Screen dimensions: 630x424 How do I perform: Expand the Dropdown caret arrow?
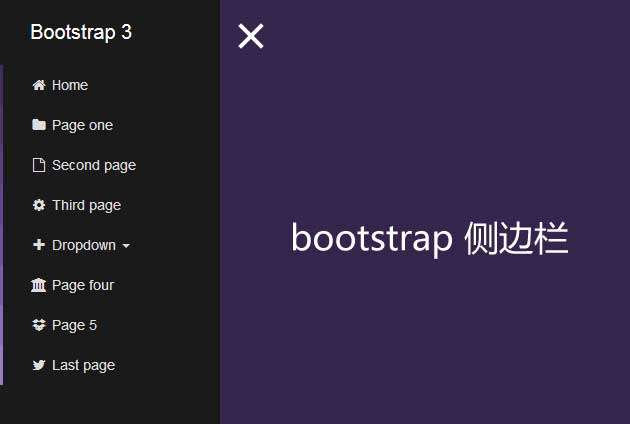[126, 246]
